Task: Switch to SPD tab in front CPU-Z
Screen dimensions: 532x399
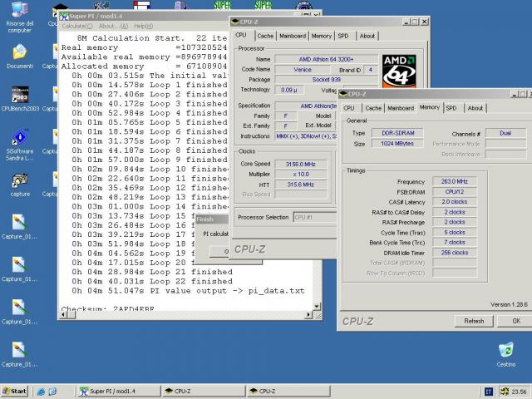Action: click(x=451, y=108)
